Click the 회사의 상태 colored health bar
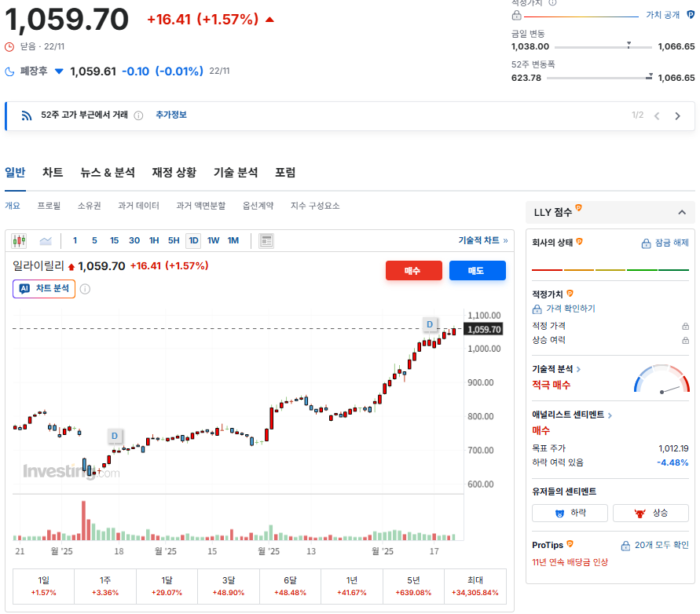The width and height of the screenshot is (700, 614). click(610, 270)
